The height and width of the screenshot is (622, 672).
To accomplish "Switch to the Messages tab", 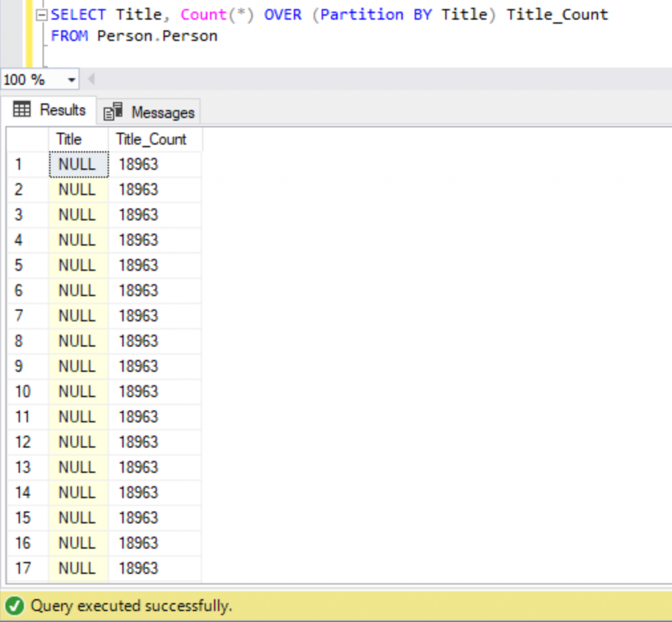I will point(149,112).
